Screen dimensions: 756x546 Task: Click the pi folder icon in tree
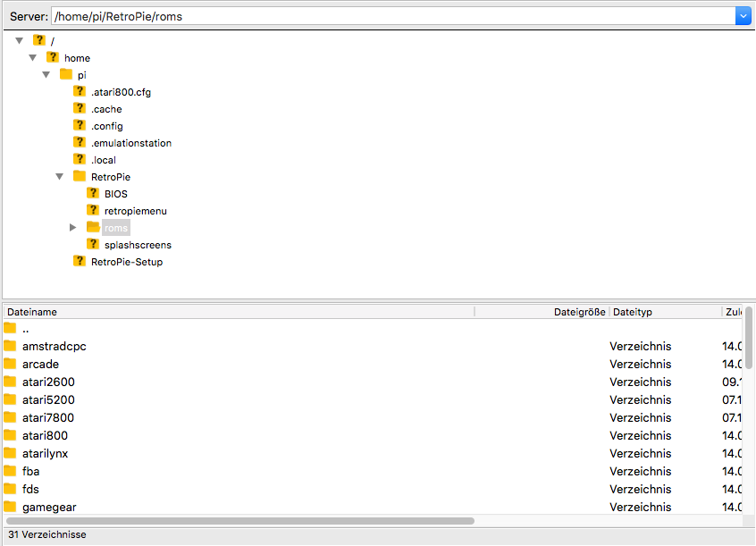click(x=66, y=74)
